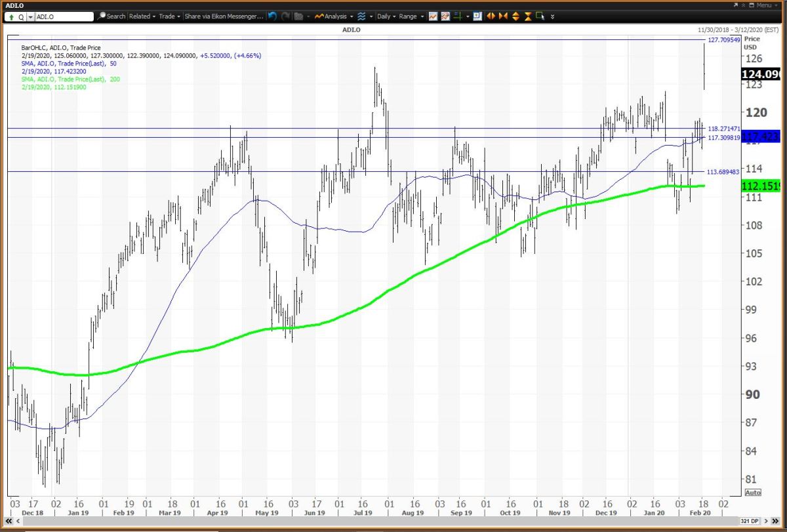Expand the Range dropdown

point(411,16)
